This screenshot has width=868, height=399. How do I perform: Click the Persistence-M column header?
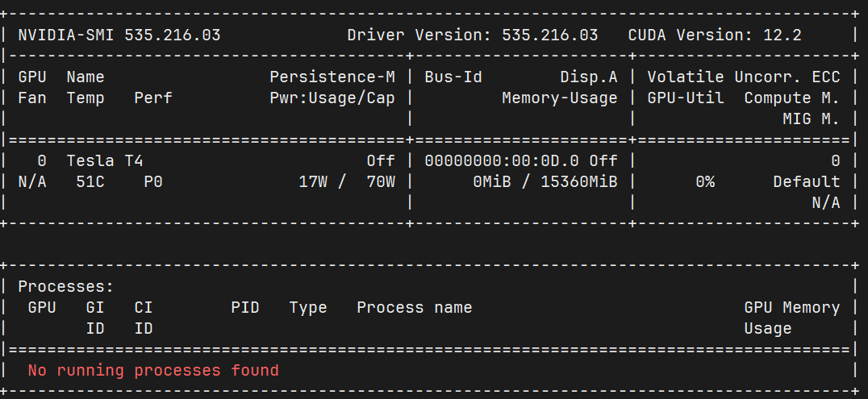[x=332, y=77]
